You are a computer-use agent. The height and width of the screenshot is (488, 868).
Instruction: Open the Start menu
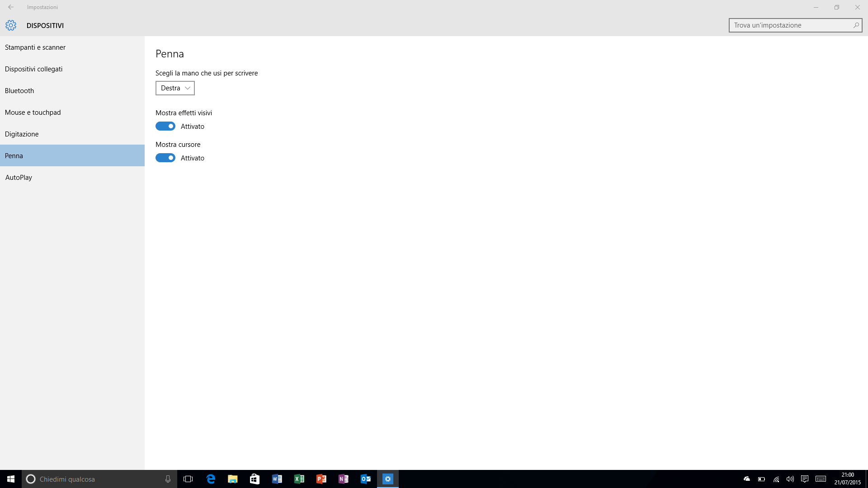11,479
